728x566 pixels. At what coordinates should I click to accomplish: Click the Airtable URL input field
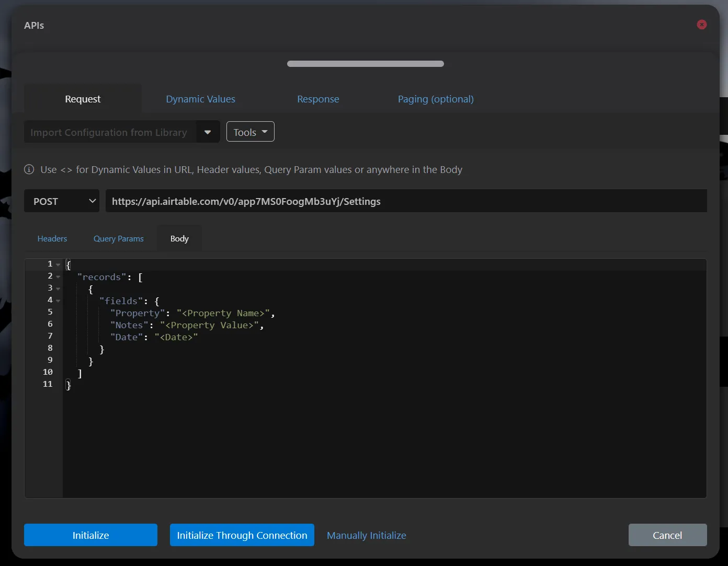406,201
